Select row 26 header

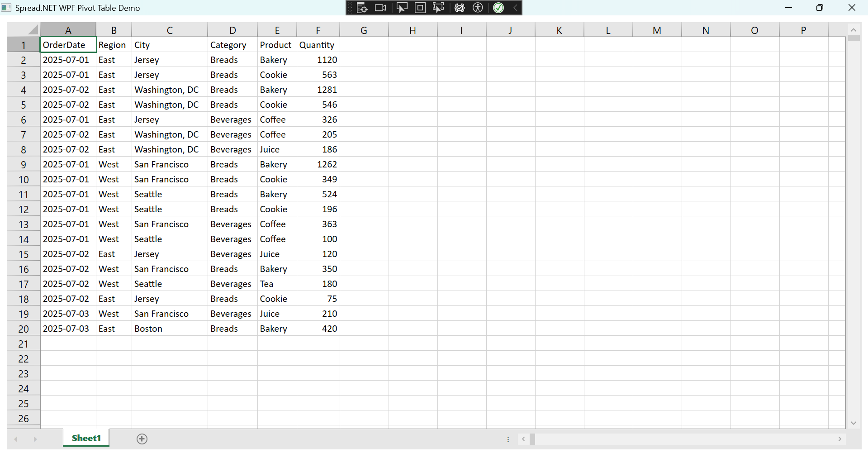24,418
